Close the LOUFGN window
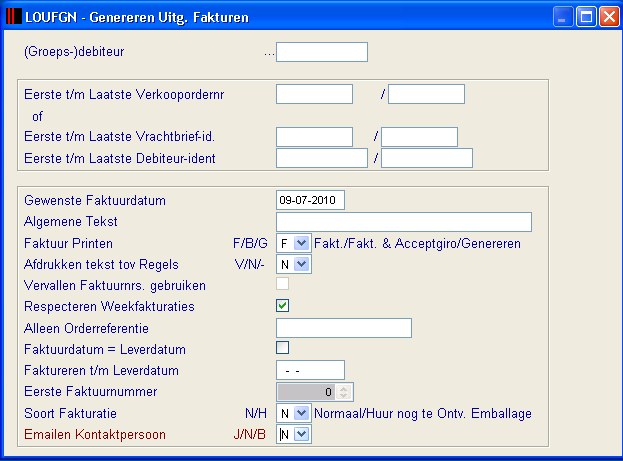The height and width of the screenshot is (461, 623). pyautogui.click(x=609, y=17)
